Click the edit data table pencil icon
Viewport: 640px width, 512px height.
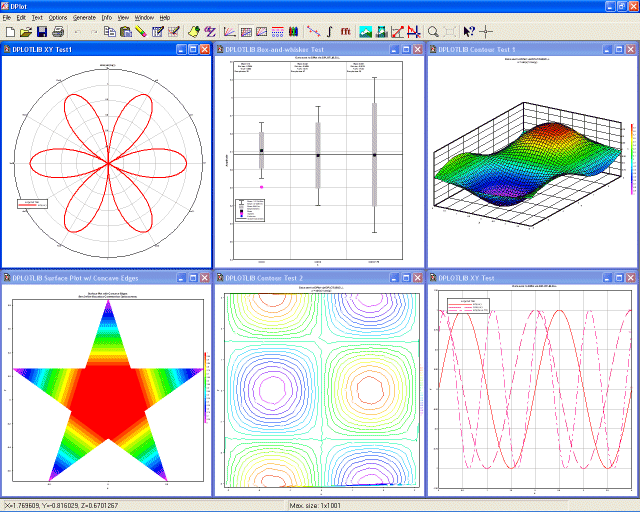158,32
